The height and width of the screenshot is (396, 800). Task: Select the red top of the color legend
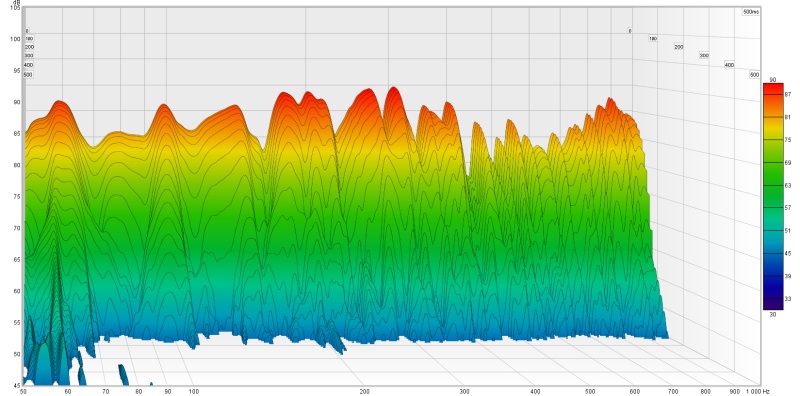[773, 89]
